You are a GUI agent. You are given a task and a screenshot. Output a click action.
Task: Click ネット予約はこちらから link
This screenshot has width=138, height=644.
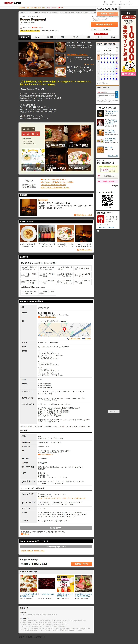pos(48,317)
